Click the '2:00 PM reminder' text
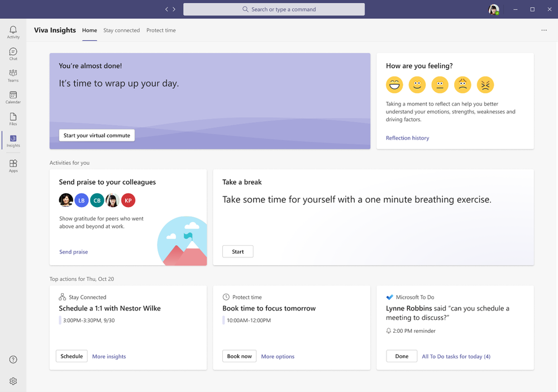Image resolution: width=558 pixels, height=392 pixels. pyautogui.click(x=414, y=331)
